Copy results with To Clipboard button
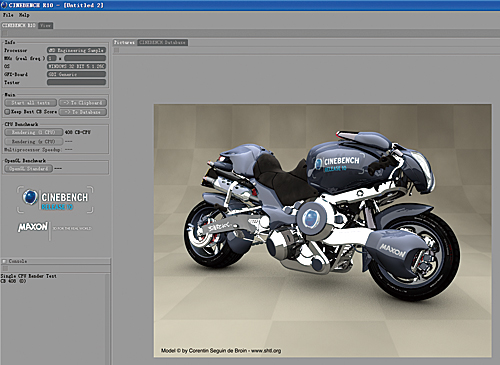The height and width of the screenshot is (365, 500). click(x=83, y=103)
